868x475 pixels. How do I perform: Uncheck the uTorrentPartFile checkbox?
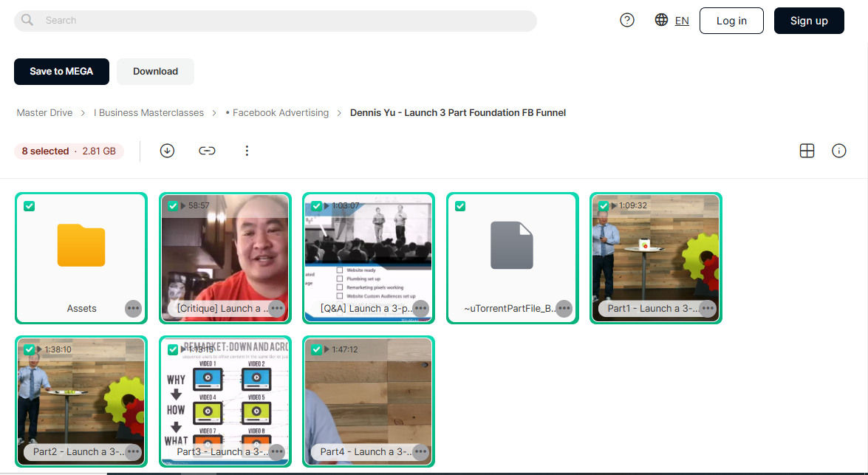coord(460,206)
